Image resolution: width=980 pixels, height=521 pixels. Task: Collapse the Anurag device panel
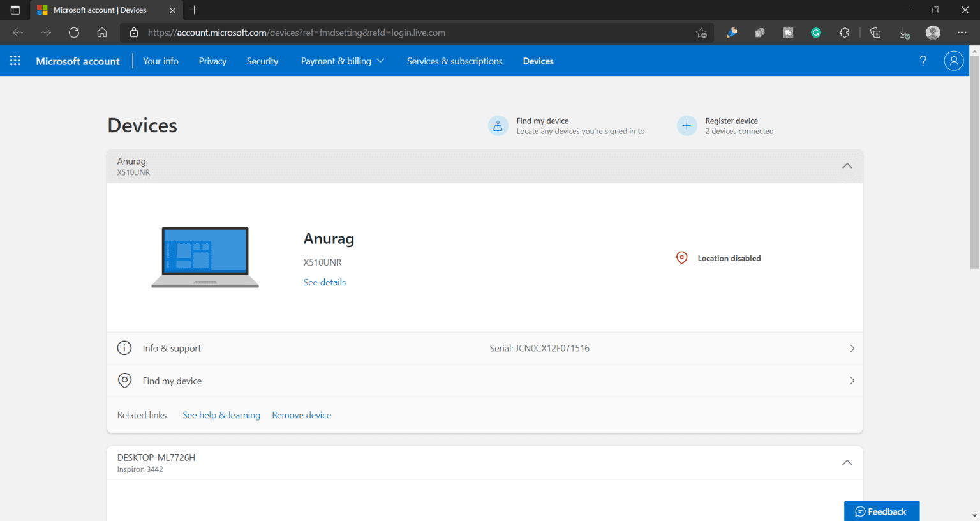847,165
